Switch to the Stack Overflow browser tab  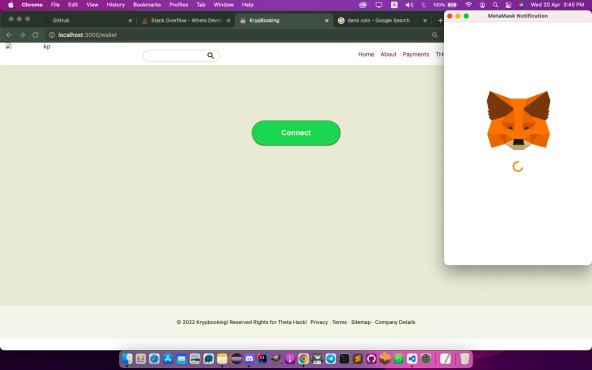coord(186,20)
